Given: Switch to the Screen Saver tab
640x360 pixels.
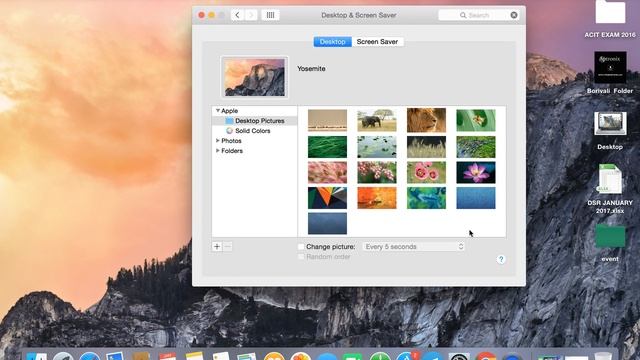Looking at the screenshot, I should pos(377,42).
